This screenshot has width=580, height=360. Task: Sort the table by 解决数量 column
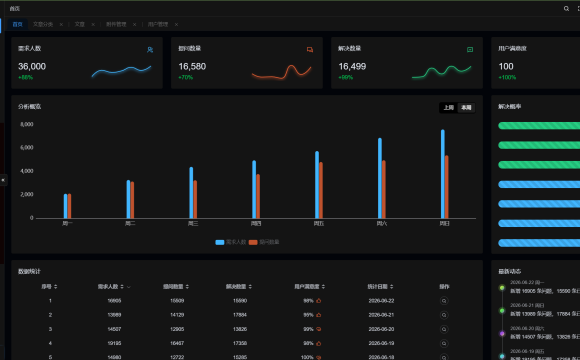(250, 287)
